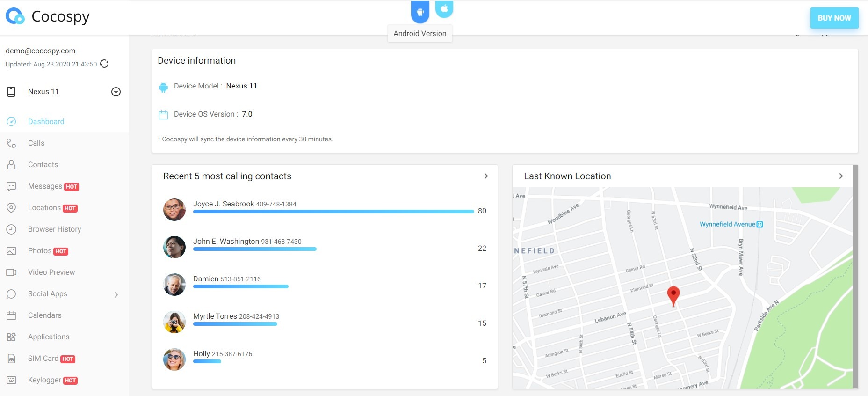The width and height of the screenshot is (868, 396).
Task: Click the Cocospy logo icon
Action: pos(15,16)
